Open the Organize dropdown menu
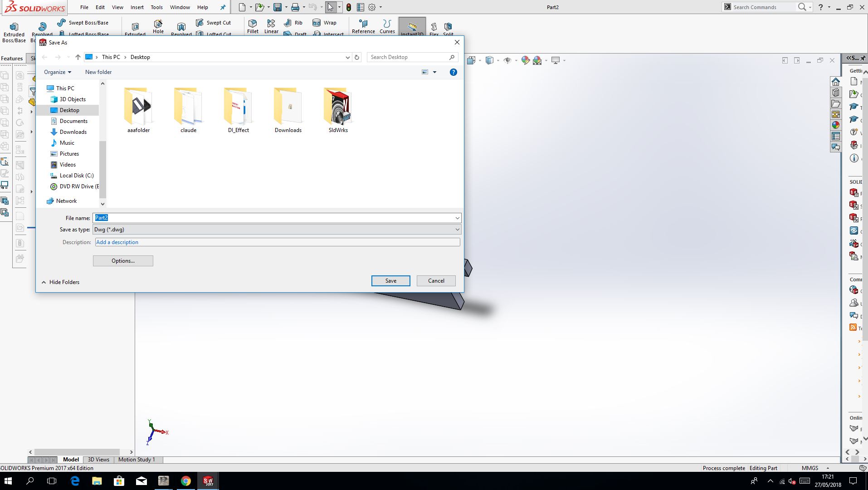The width and height of the screenshot is (868, 490). point(58,72)
